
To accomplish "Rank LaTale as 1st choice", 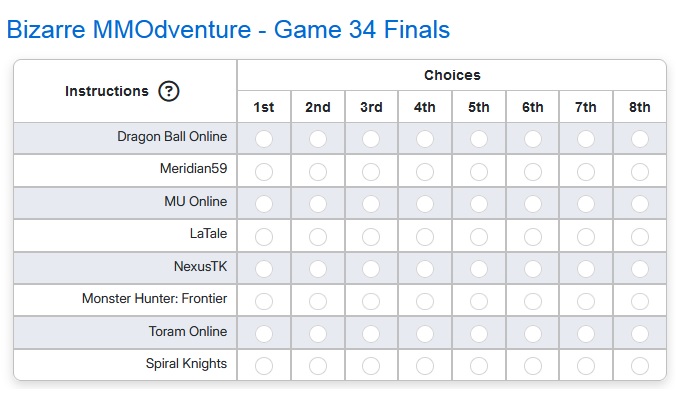I will [x=264, y=237].
